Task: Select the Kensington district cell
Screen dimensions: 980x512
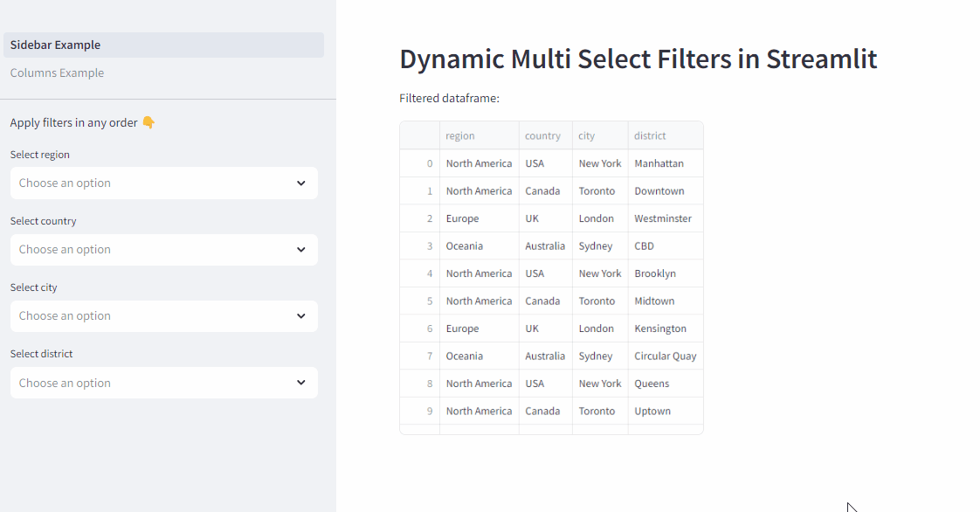Action: pyautogui.click(x=666, y=329)
